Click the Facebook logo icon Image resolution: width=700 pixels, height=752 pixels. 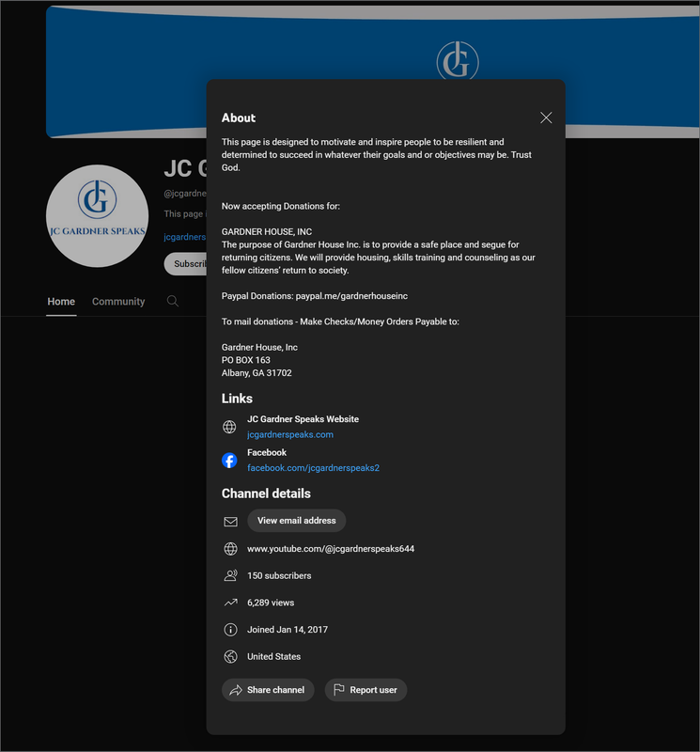tap(229, 461)
